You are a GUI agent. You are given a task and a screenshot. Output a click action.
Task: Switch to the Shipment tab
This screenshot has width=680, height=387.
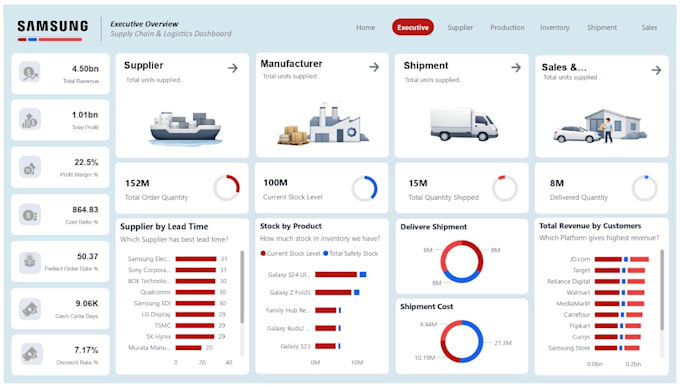tap(602, 27)
